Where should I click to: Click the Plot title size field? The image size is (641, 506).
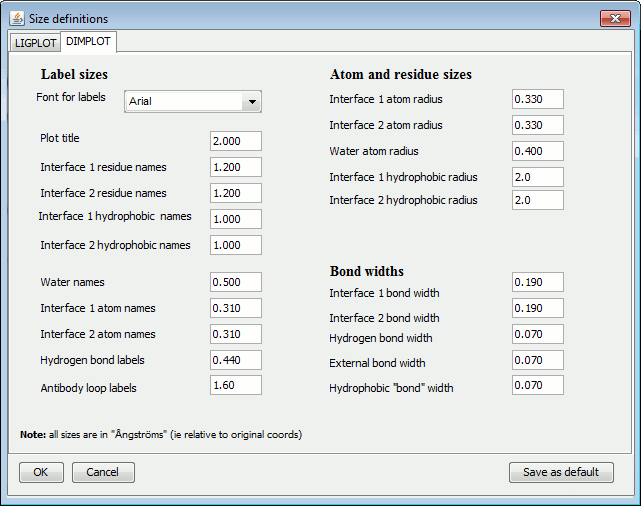[x=236, y=141]
